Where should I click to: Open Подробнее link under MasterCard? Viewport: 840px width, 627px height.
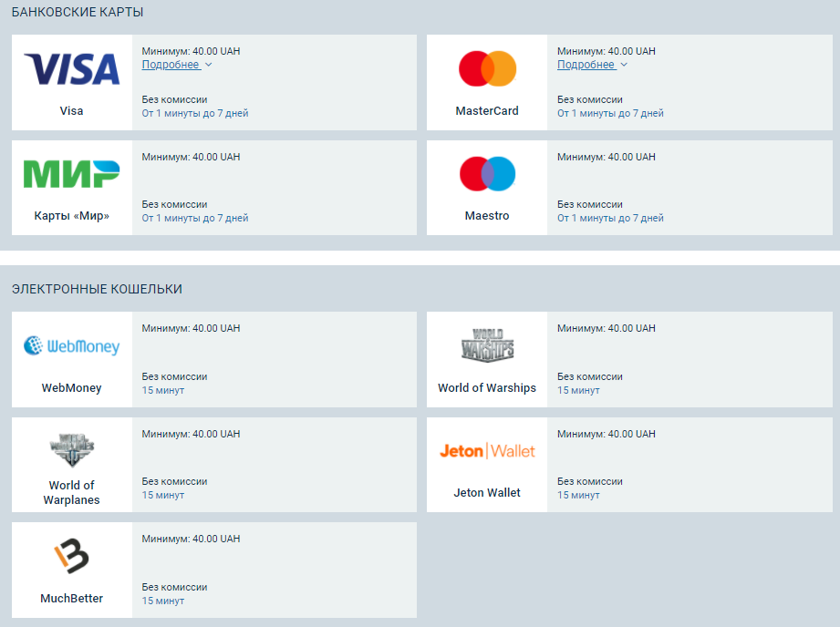(586, 65)
